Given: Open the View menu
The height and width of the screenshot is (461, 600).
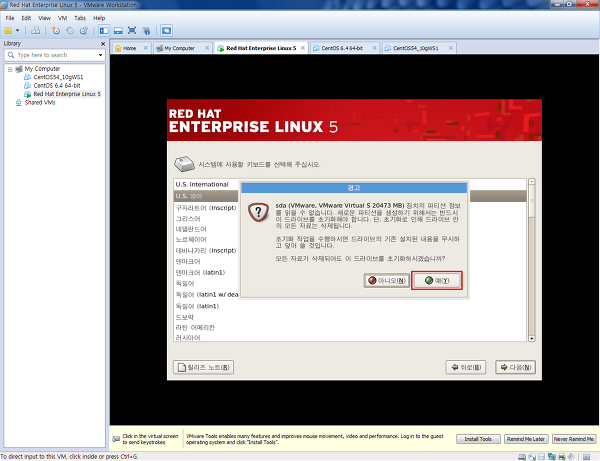Looking at the screenshot, I should tap(44, 18).
